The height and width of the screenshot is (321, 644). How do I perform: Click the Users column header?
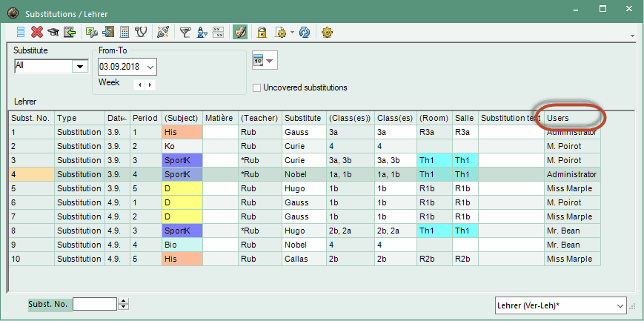571,118
